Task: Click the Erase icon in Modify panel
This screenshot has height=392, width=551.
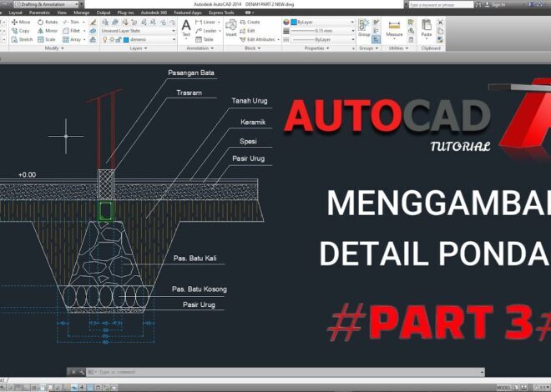Action: point(93,23)
